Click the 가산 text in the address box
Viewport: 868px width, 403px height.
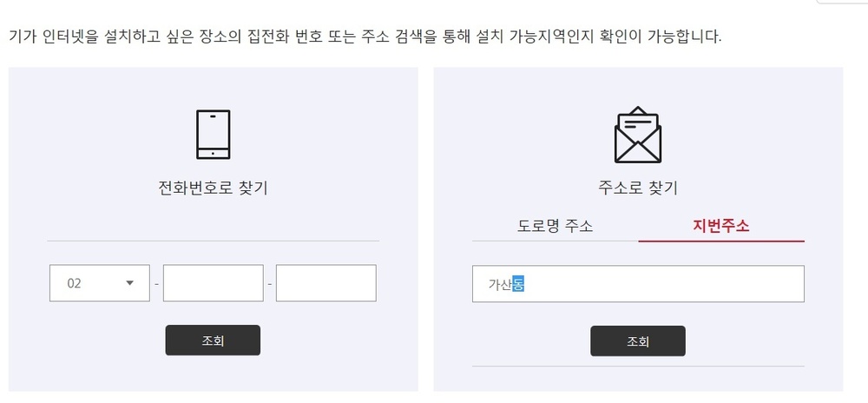(x=501, y=284)
